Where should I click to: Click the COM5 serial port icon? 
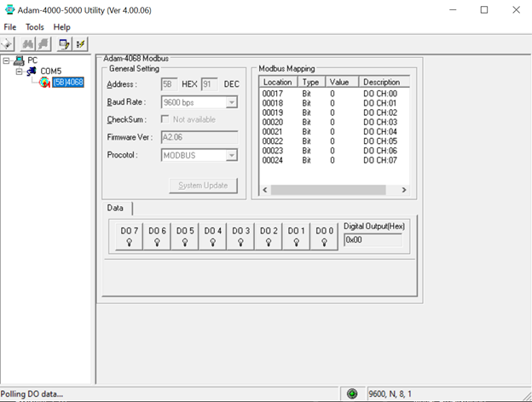(x=32, y=72)
